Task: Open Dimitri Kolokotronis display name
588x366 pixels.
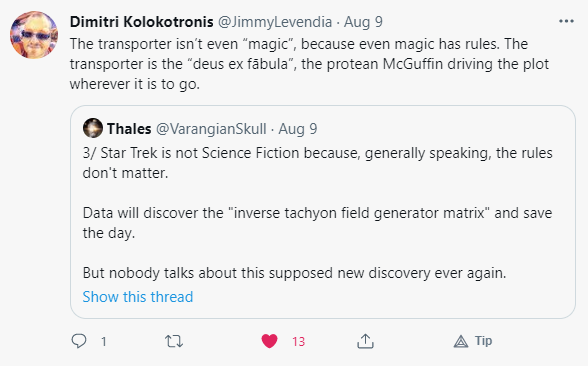Action: click(x=142, y=22)
